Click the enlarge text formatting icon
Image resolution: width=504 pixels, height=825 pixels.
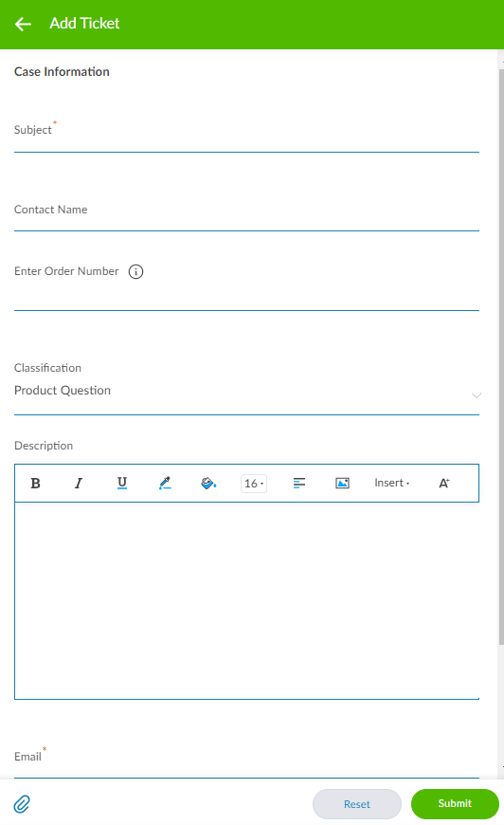pyautogui.click(x=444, y=483)
